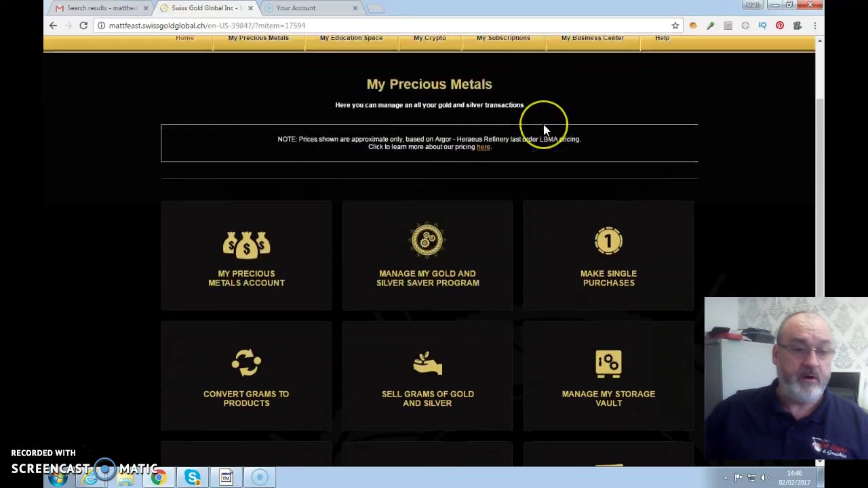Close the Search results Gmail tab
The width and height of the screenshot is (868, 488).
coord(145,8)
